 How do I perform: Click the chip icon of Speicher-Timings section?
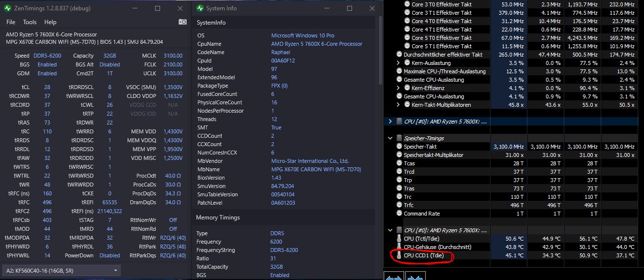click(x=399, y=138)
